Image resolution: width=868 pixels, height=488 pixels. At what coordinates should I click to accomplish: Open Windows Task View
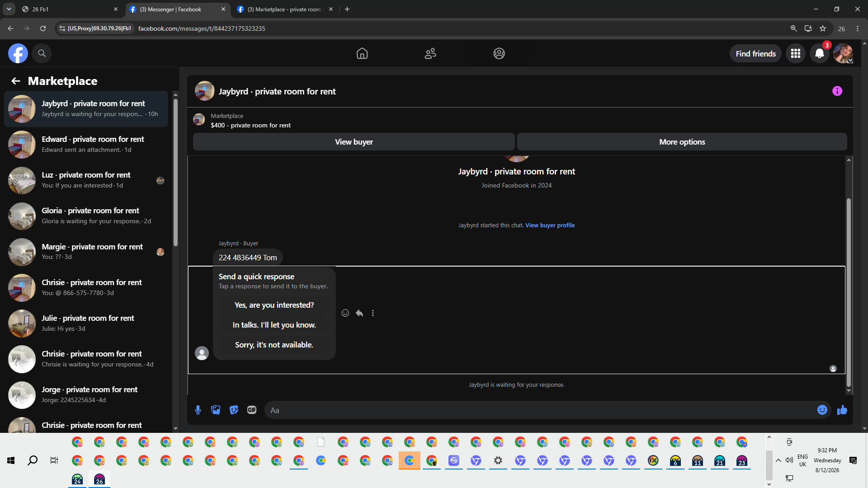pos(54,460)
